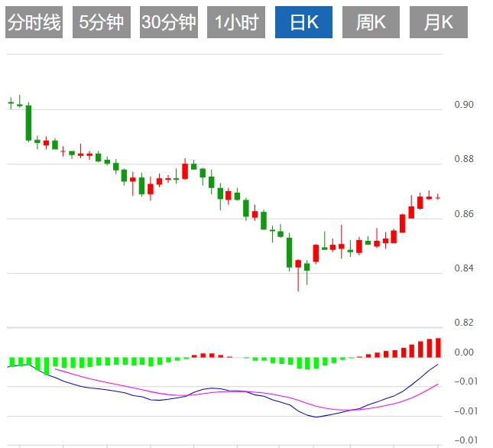Show the 1小时 chart view

pos(235,23)
